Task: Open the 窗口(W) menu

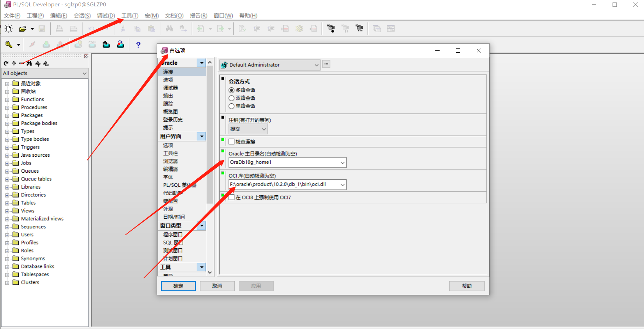Action: tap(223, 16)
